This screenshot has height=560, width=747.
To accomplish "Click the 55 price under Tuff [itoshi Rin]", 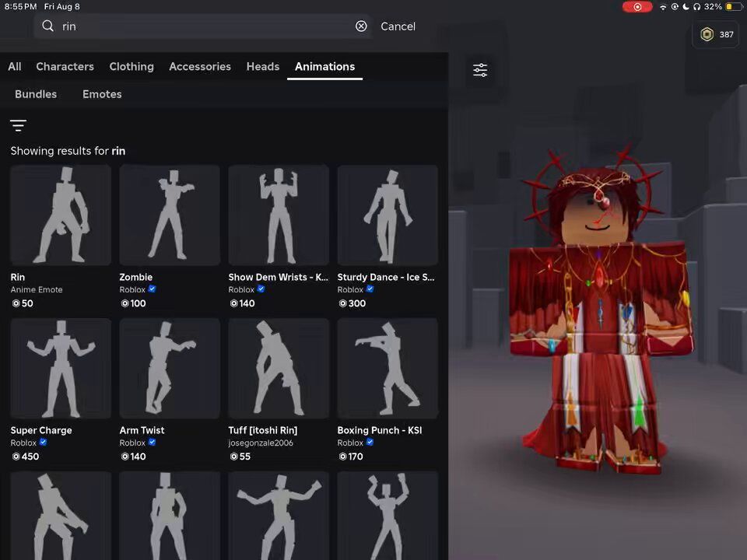I will [x=240, y=457].
